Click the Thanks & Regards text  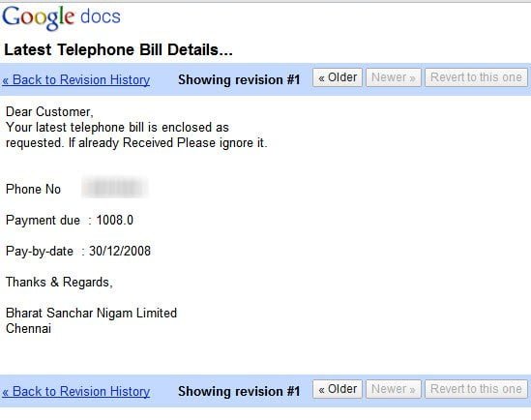(59, 283)
